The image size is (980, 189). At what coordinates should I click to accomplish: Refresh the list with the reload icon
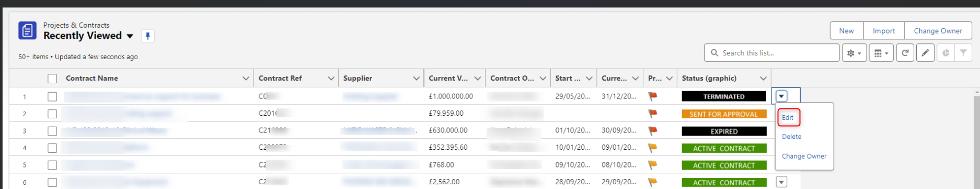coord(905,53)
